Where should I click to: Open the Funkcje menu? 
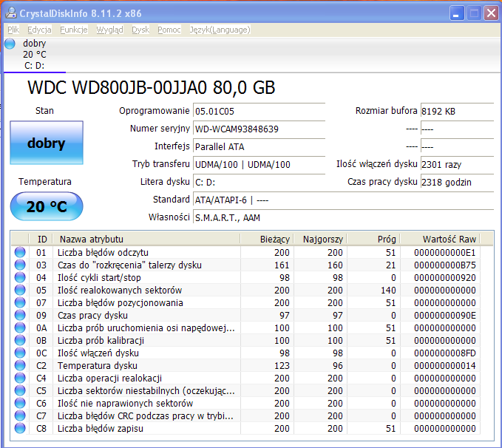pos(74,30)
